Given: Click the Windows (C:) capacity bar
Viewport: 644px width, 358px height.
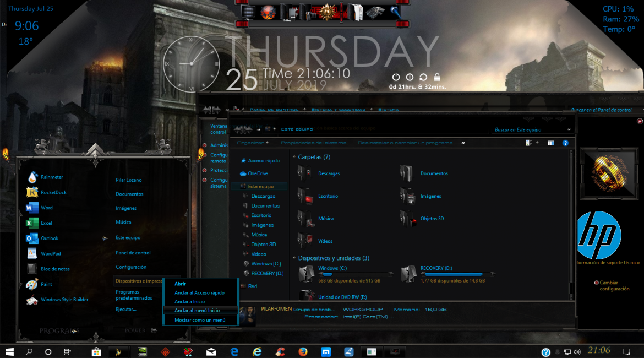Looking at the screenshot, I should tap(355, 274).
